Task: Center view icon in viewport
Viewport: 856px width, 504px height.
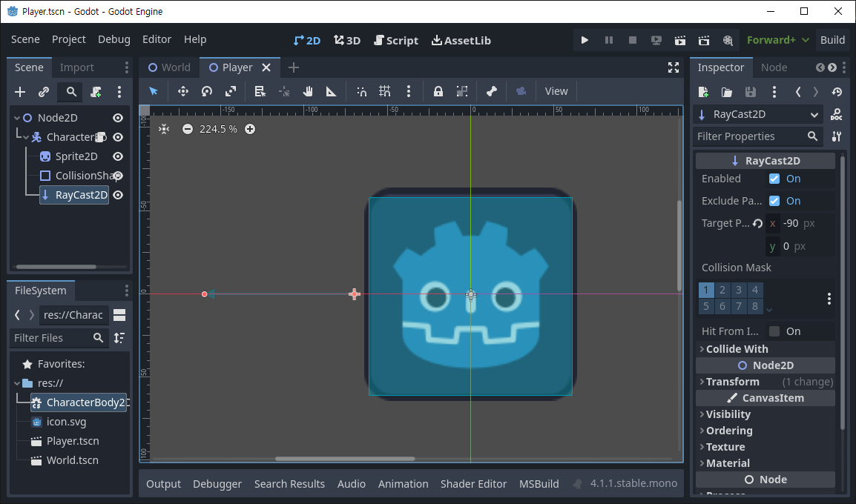Action: pos(164,129)
